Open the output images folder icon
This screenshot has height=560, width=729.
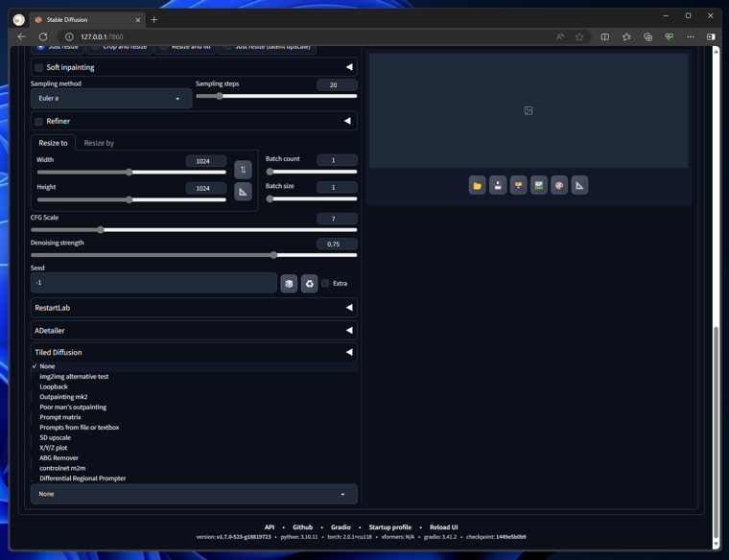click(477, 185)
